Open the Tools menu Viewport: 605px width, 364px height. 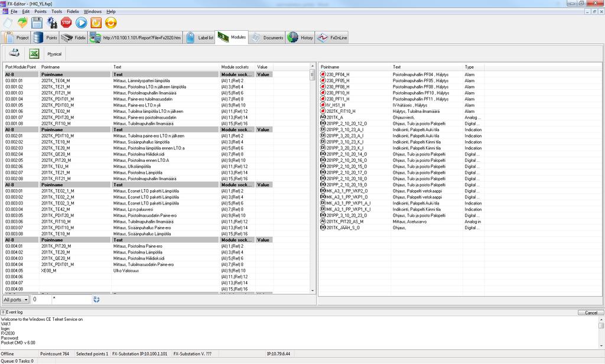[57, 12]
